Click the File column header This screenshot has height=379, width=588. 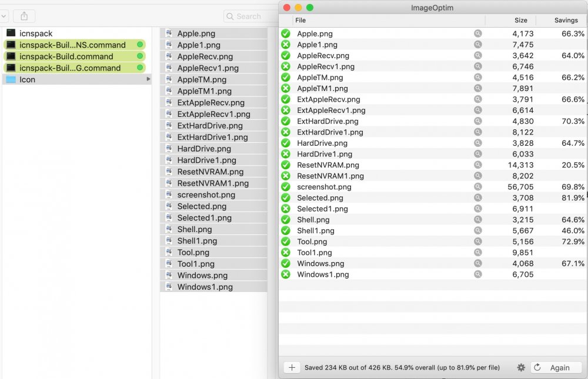tap(300, 20)
